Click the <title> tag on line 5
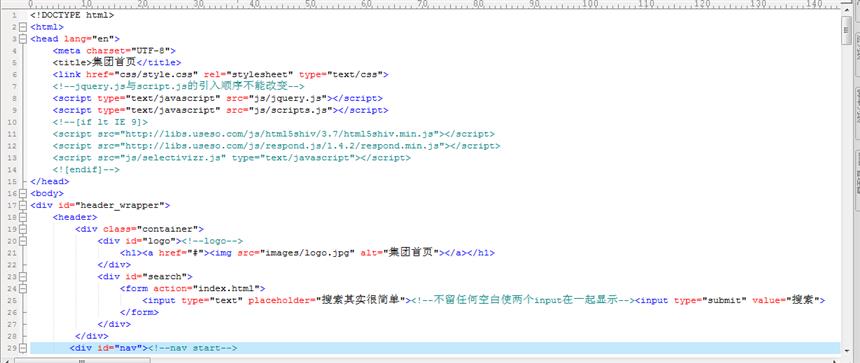Screen dimensions: 860x363 pos(71,63)
